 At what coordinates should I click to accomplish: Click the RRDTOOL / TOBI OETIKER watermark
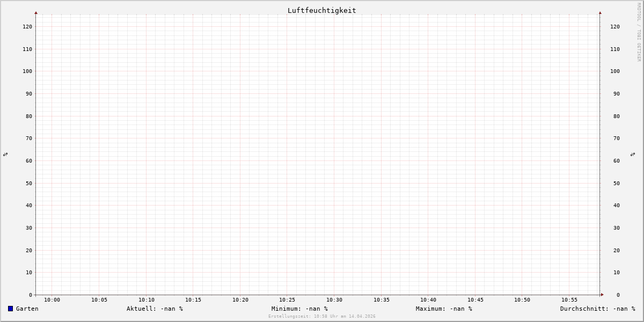click(x=639, y=32)
